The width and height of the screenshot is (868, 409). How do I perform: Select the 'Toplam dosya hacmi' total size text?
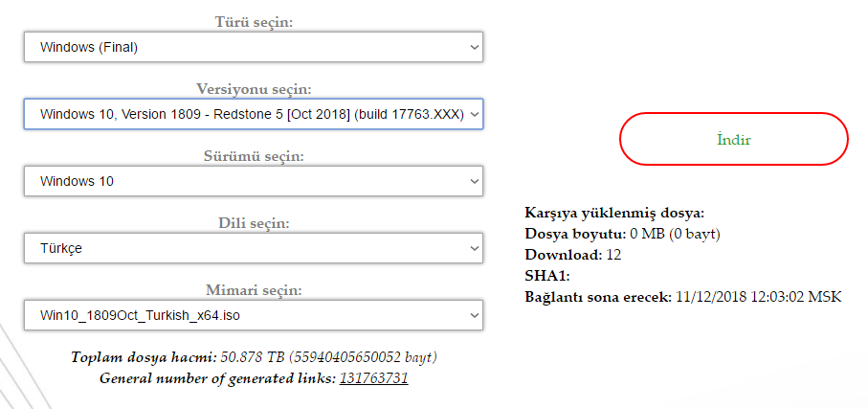254,357
